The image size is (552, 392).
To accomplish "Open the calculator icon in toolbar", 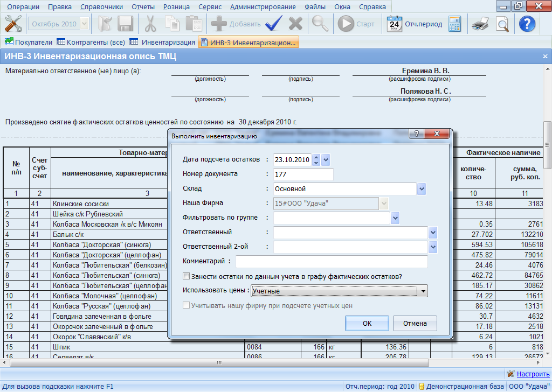I will [454, 24].
